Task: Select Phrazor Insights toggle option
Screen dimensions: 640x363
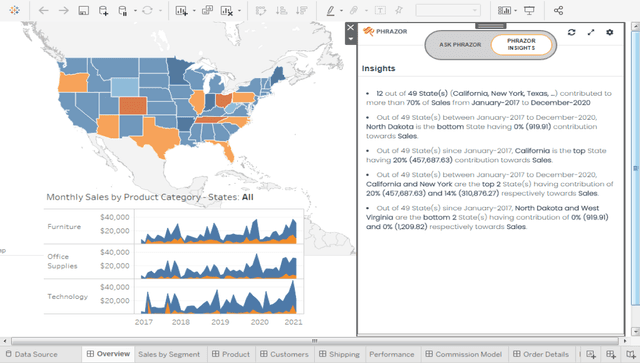Action: point(521,45)
